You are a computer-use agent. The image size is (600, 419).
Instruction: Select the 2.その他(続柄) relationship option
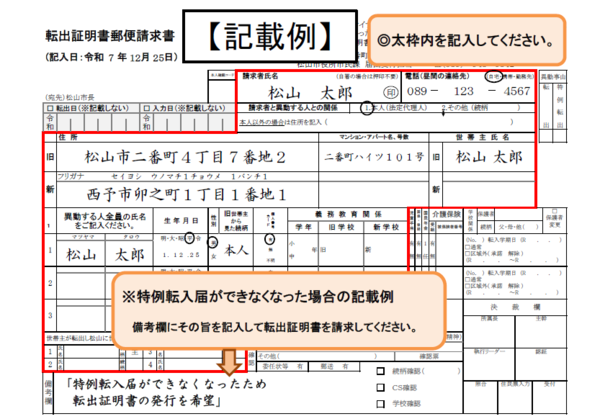[x=481, y=108]
